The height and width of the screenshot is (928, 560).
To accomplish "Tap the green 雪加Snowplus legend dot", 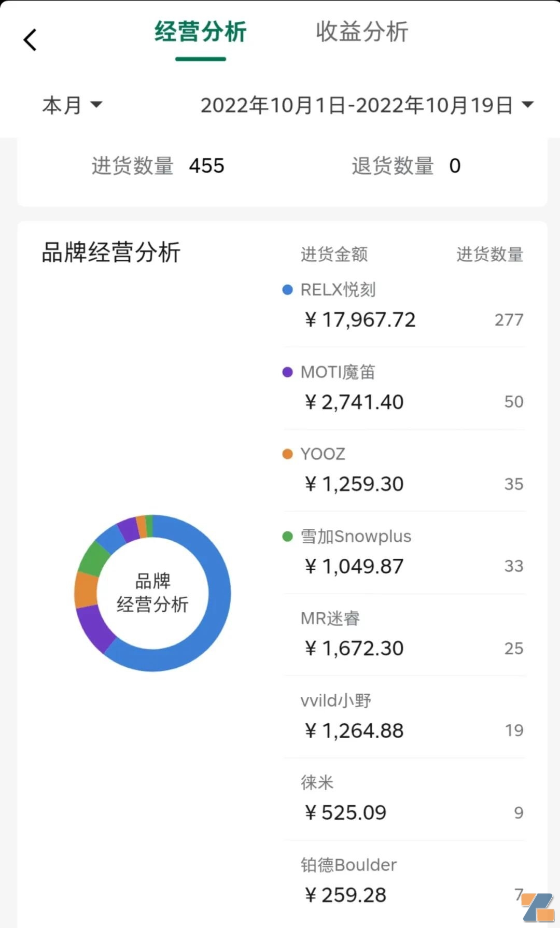I will (287, 537).
